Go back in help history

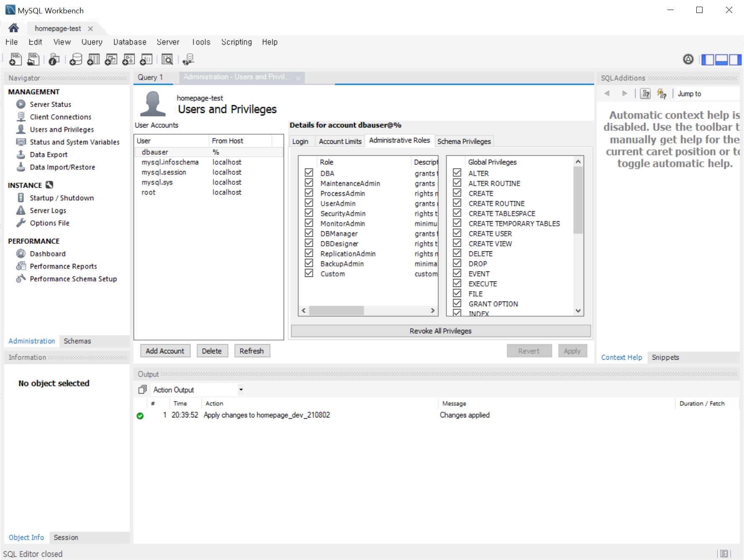607,93
